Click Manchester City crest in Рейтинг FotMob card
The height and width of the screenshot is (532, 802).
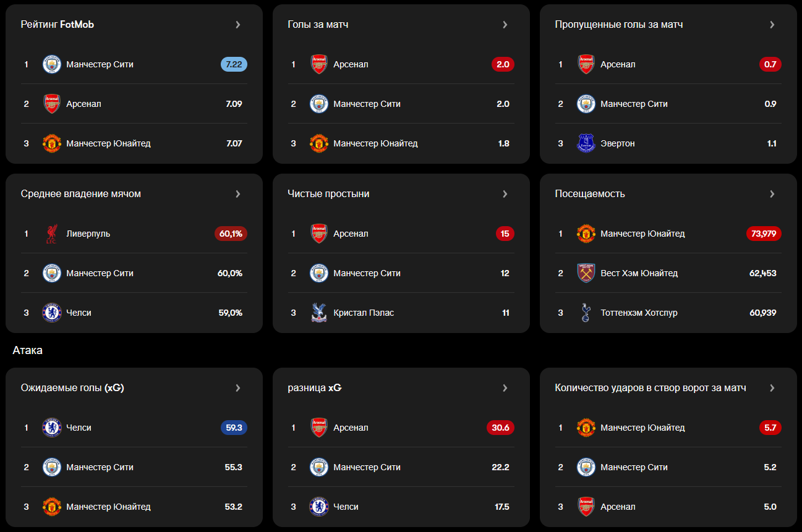(52, 64)
